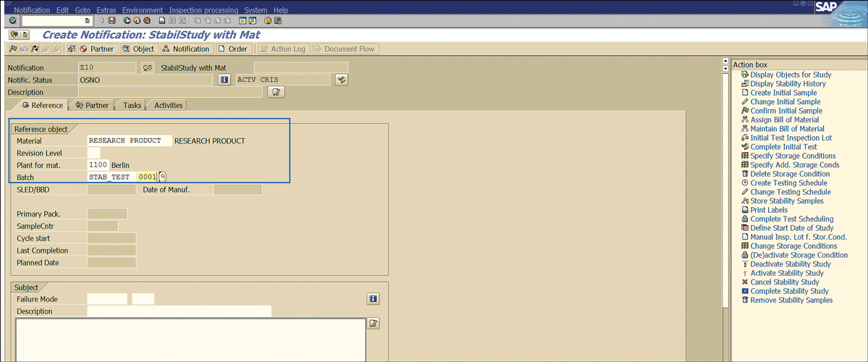
Task: Click the yellow Help question-mark icon
Action: point(268,20)
